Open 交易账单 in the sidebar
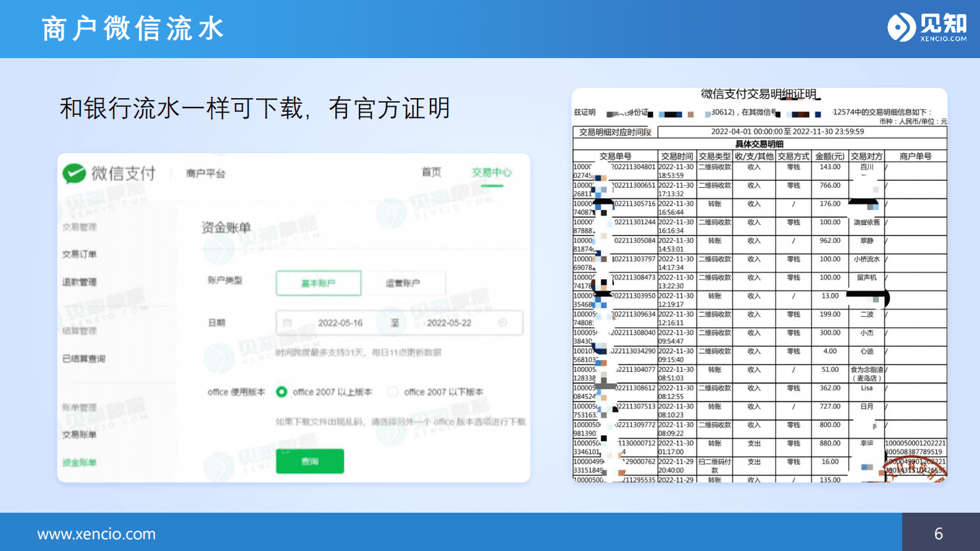 (79, 435)
